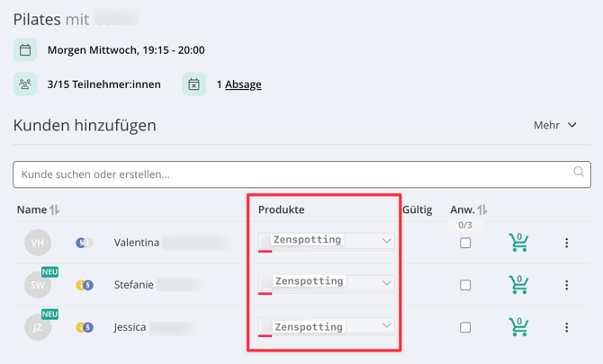Click the search magnifier icon
The height and width of the screenshot is (364, 603).
tap(579, 172)
